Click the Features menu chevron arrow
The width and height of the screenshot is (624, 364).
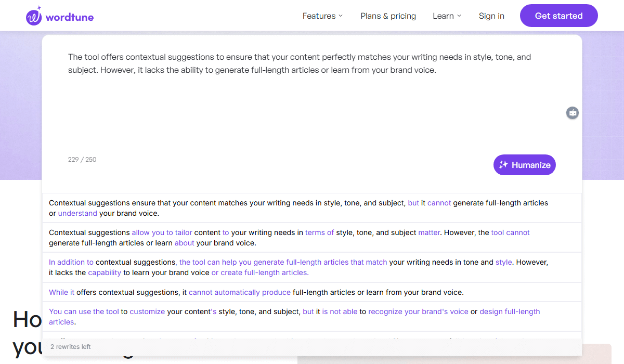[x=341, y=16]
